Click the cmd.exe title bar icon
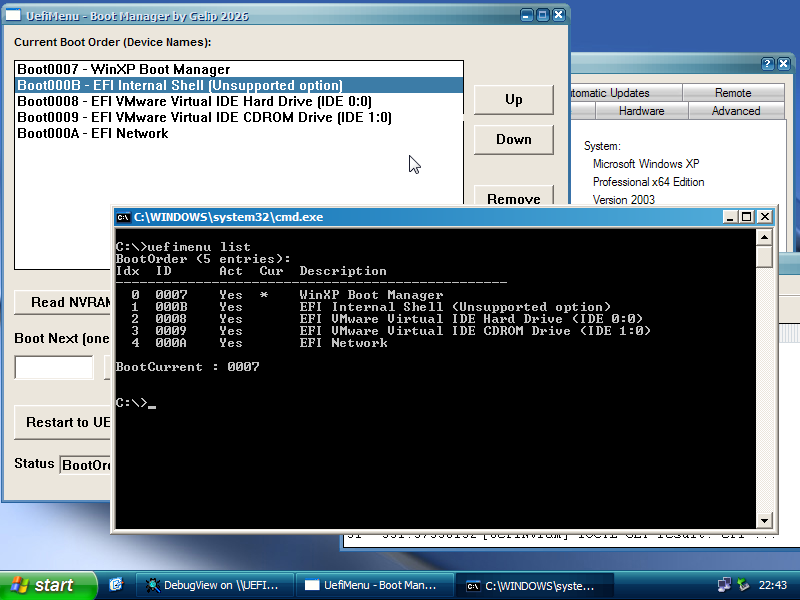800x600 pixels. pos(123,217)
